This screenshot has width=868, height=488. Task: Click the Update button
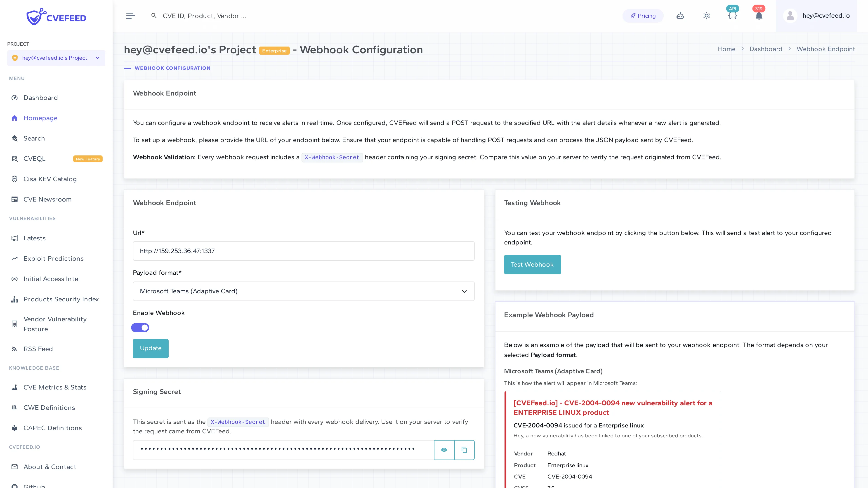tap(151, 348)
